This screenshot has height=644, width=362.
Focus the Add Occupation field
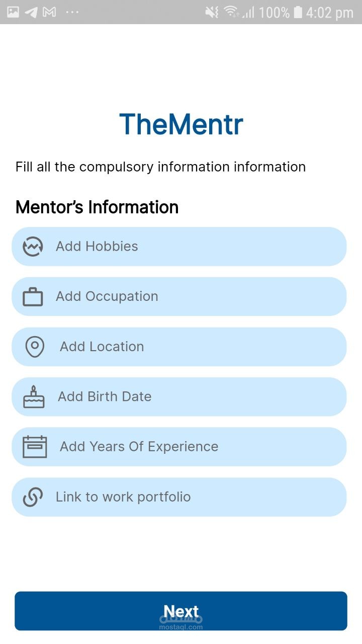coord(191,297)
